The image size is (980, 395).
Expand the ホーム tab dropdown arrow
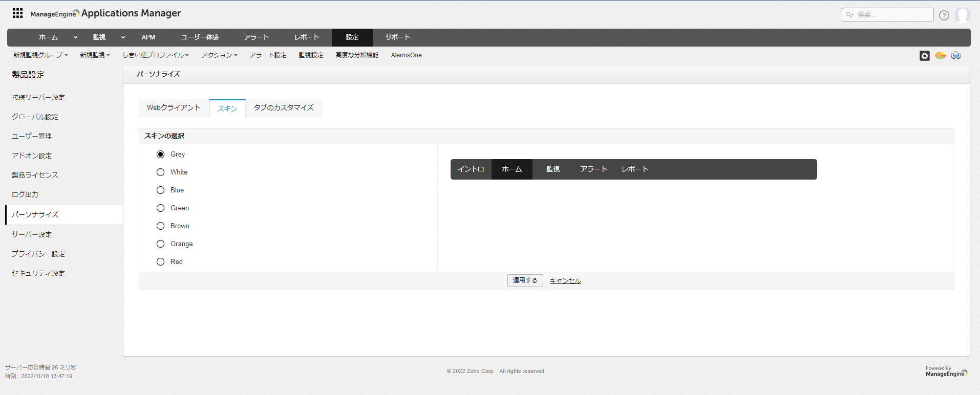pos(75,37)
